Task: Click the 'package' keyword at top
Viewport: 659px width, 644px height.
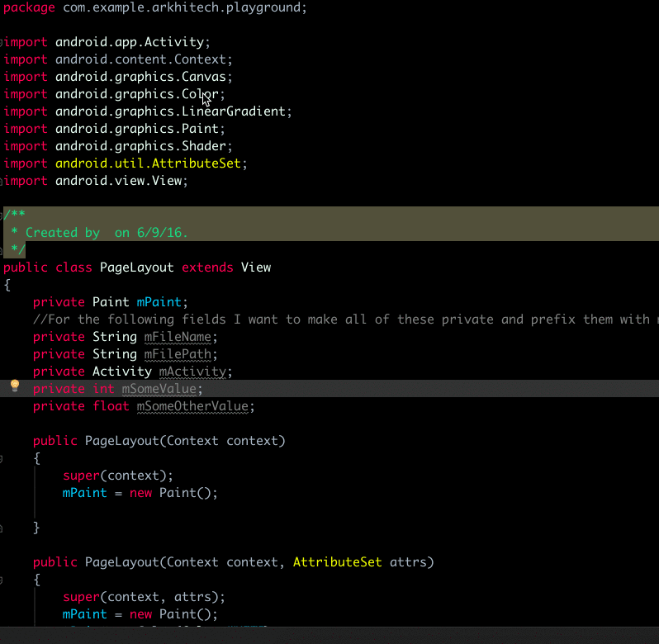Action: pos(29,7)
